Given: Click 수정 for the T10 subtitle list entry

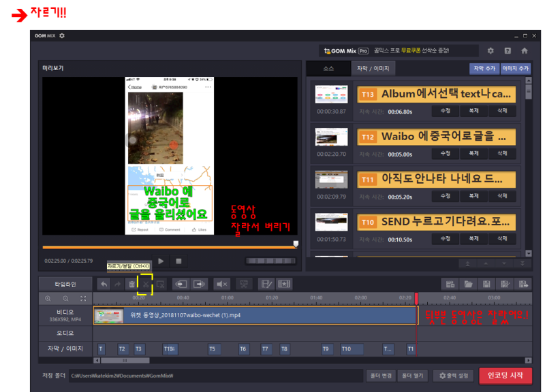Looking at the screenshot, I should pos(446,239).
